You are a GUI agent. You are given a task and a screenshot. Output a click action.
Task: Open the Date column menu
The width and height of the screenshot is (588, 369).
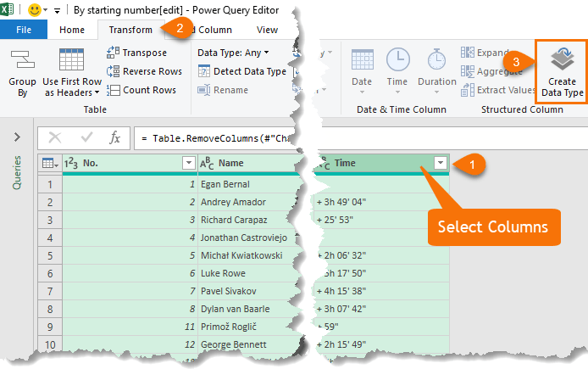(362, 71)
